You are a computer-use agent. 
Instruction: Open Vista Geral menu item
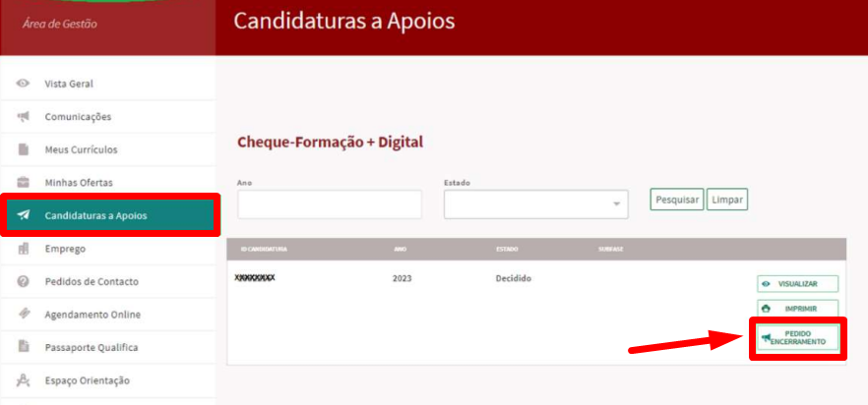click(x=69, y=84)
